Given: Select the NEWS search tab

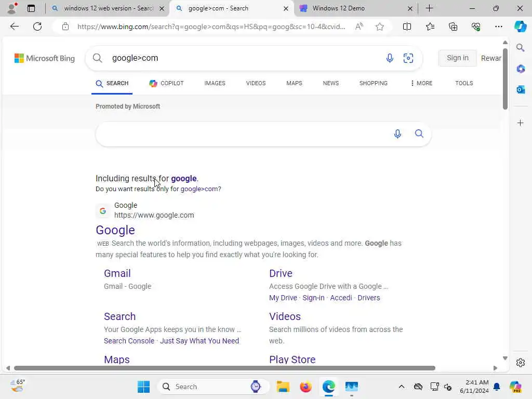Looking at the screenshot, I should [331, 83].
